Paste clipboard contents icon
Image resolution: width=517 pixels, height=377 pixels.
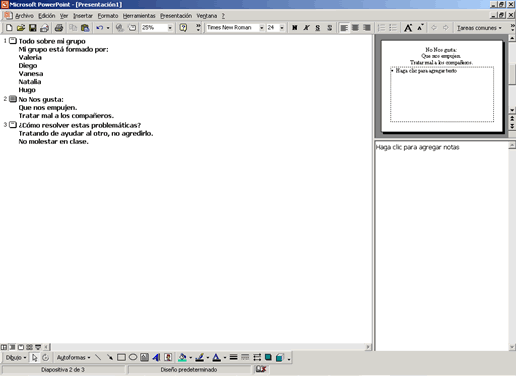click(85, 28)
